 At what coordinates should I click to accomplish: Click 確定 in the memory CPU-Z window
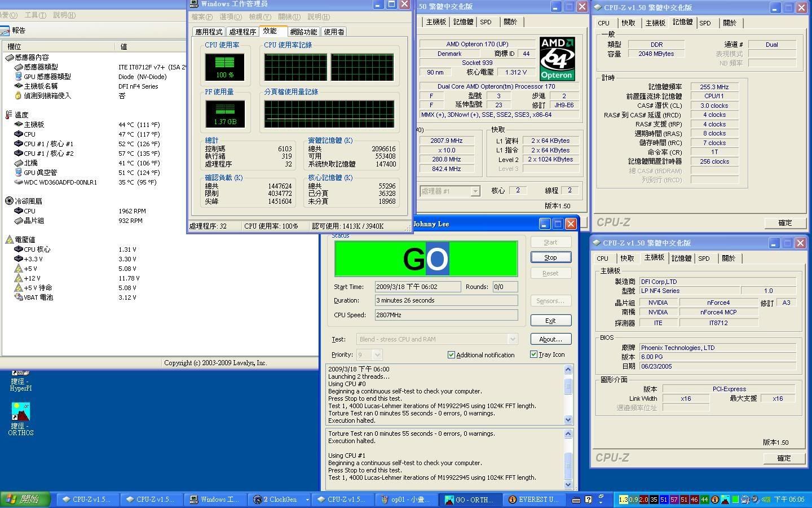coord(785,223)
